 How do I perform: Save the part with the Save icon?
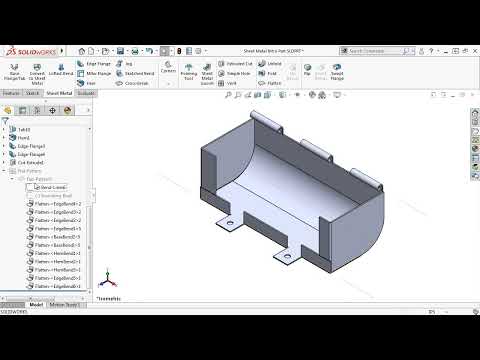pyautogui.click(x=120, y=51)
